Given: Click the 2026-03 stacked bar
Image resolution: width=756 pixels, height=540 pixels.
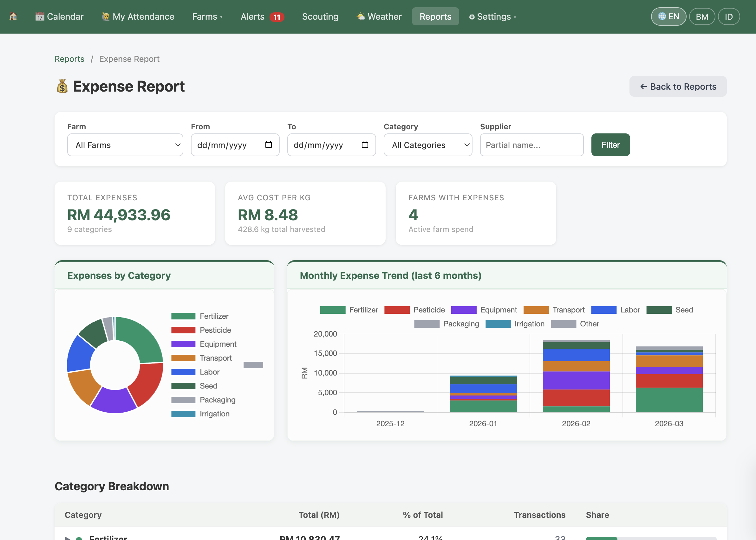Looking at the screenshot, I should click(669, 379).
